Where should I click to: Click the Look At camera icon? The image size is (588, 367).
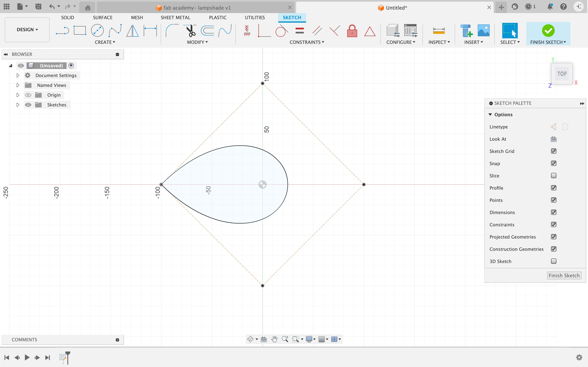click(553, 139)
